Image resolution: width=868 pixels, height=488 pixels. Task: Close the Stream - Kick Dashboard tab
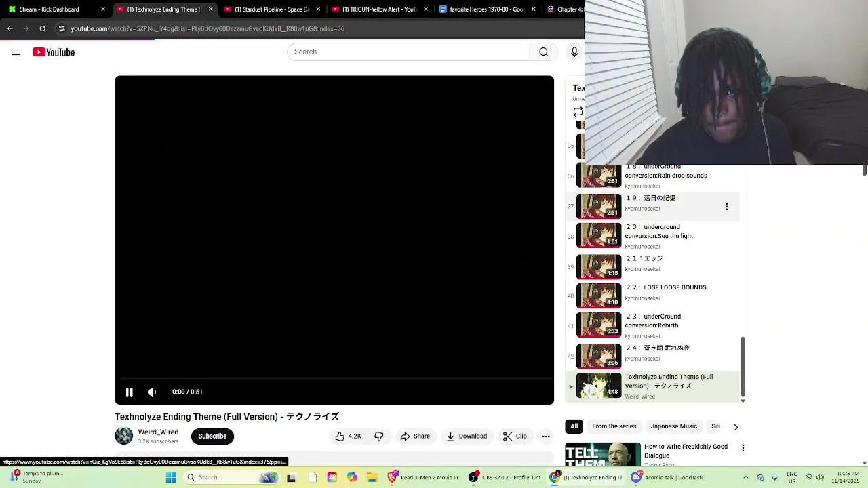(x=103, y=9)
